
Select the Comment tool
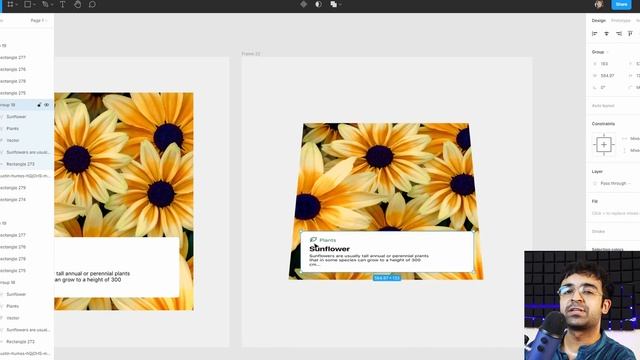(92, 4)
